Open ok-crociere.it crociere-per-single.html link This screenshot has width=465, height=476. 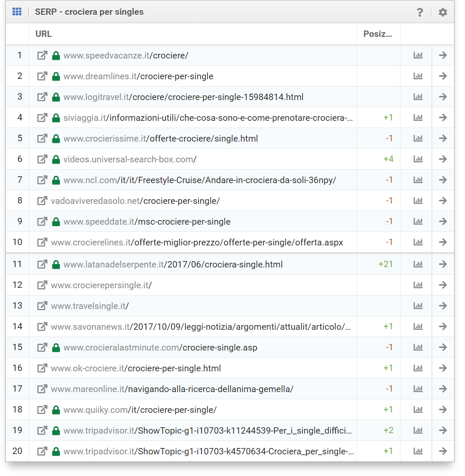[136, 368]
